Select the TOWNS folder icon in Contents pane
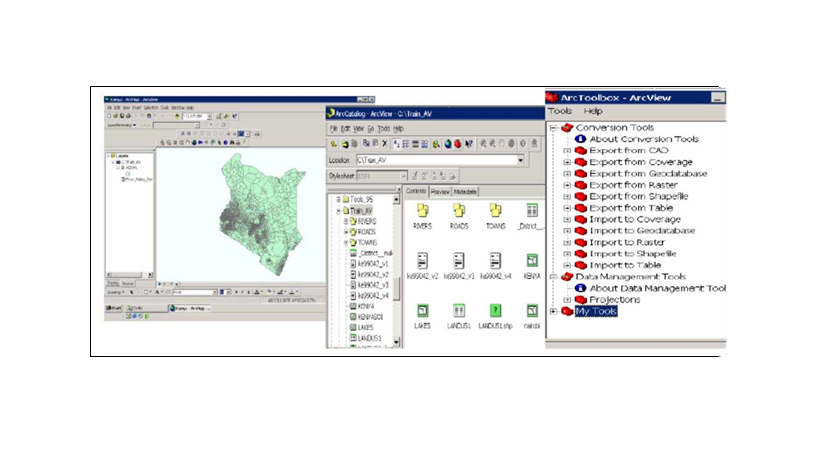Screen dimensions: 819x460 [x=495, y=211]
